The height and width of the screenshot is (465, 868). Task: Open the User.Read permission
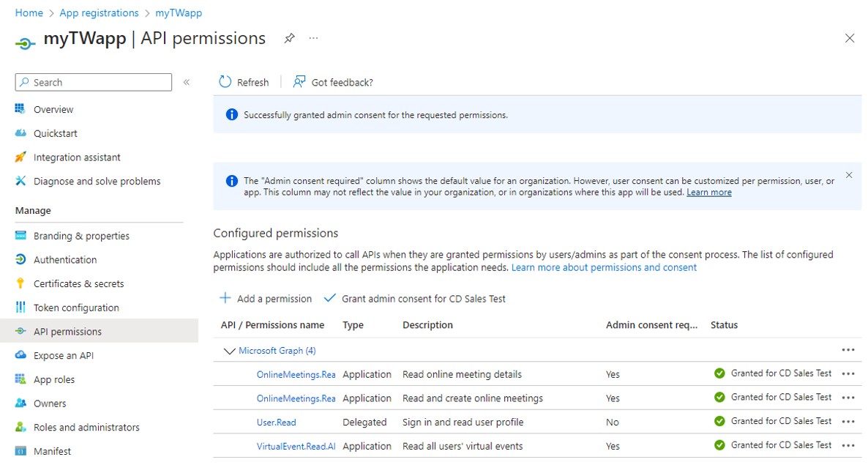(x=276, y=422)
